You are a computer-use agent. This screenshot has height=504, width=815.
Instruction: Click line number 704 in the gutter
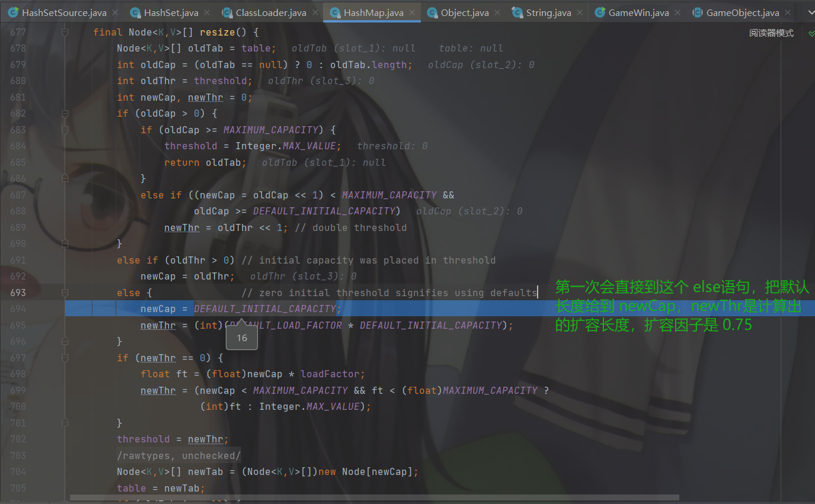(x=18, y=471)
